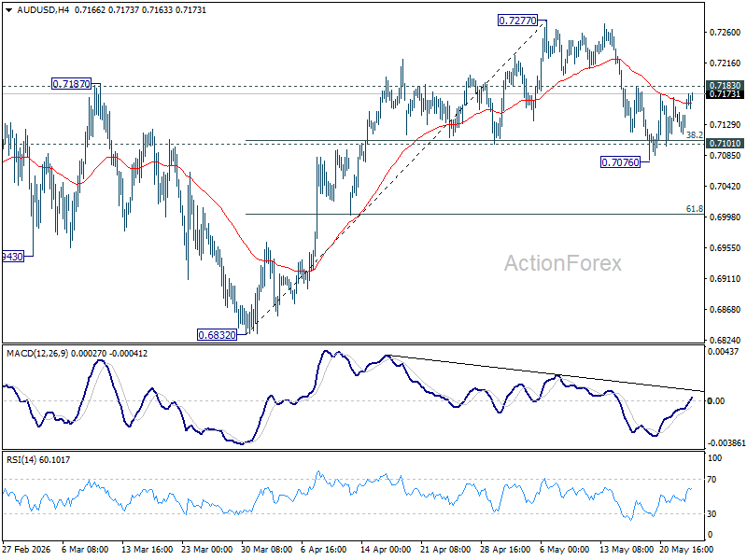Click the 27 Feb 2026 date label
The height and width of the screenshot is (560, 747).
(26, 550)
